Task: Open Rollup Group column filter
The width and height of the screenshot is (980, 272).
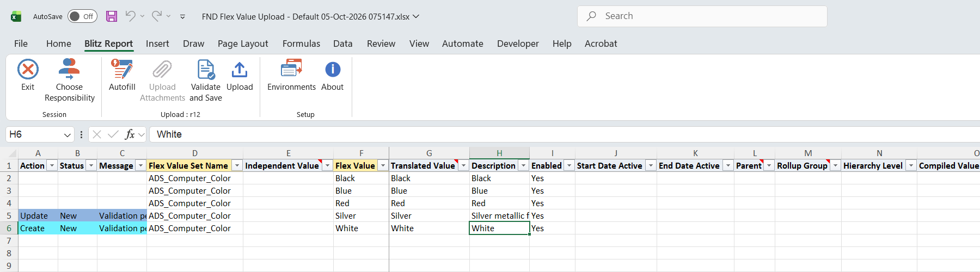Action: 836,165
